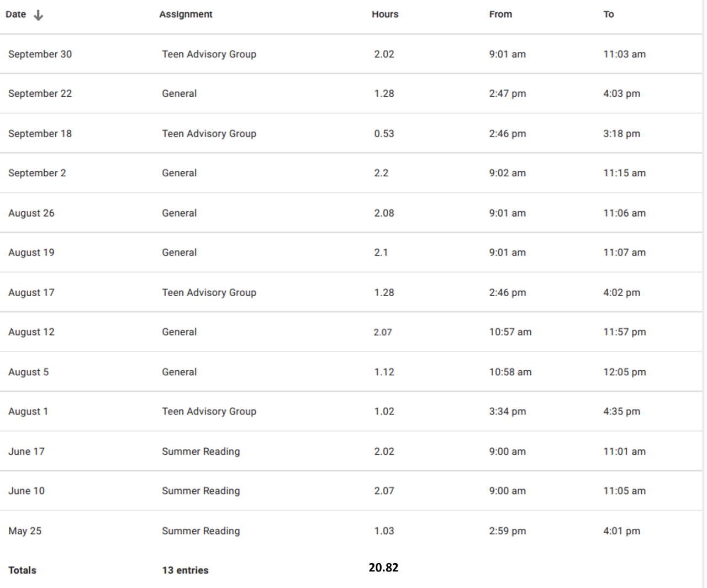Screen dimensions: 707x588
Task: Open the August 17 entry
Action: (x=31, y=292)
